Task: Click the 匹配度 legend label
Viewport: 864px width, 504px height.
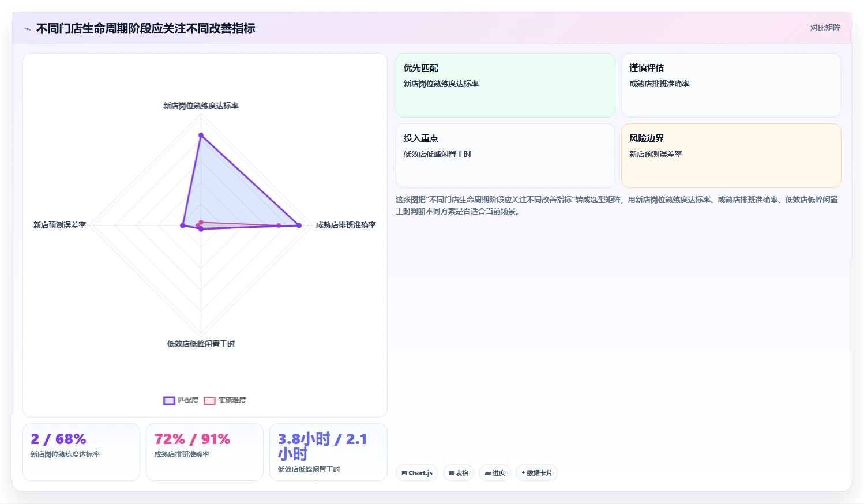Action: 188,400
